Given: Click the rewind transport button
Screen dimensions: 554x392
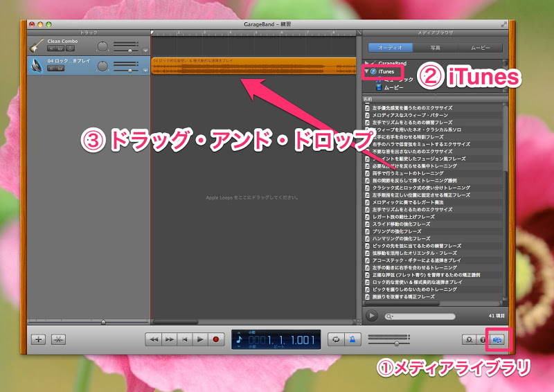Looking at the screenshot, I should (154, 339).
